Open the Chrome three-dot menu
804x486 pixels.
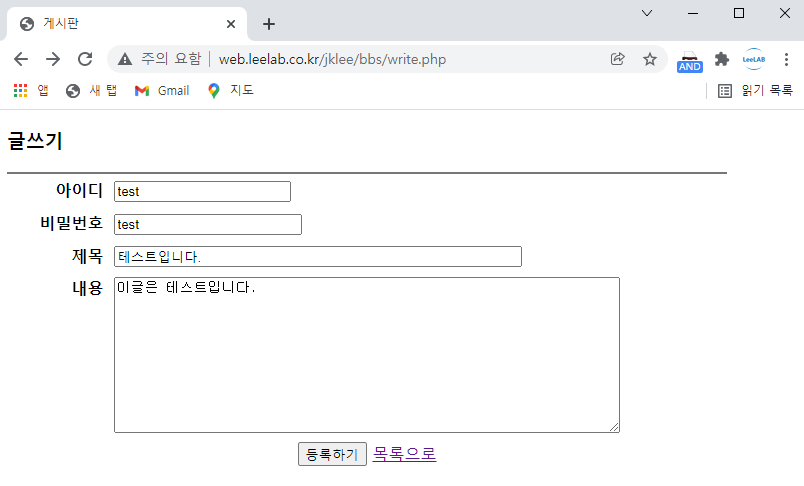(x=786, y=59)
